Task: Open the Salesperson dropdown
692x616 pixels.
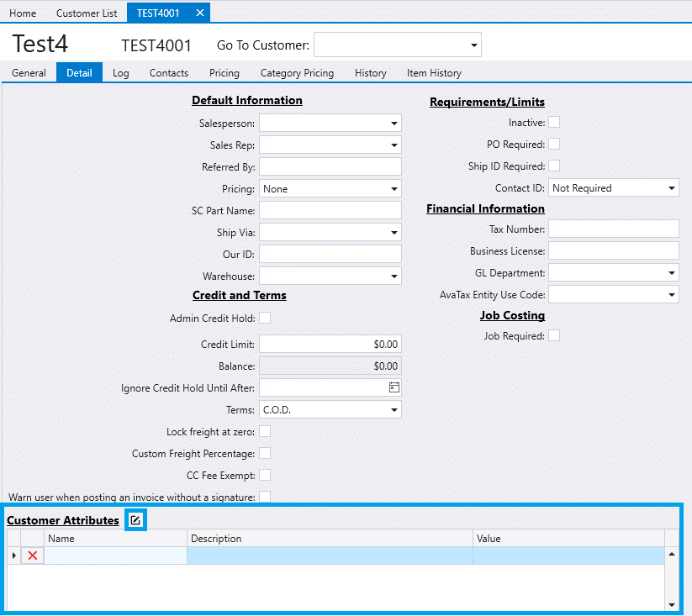Action: click(x=394, y=124)
